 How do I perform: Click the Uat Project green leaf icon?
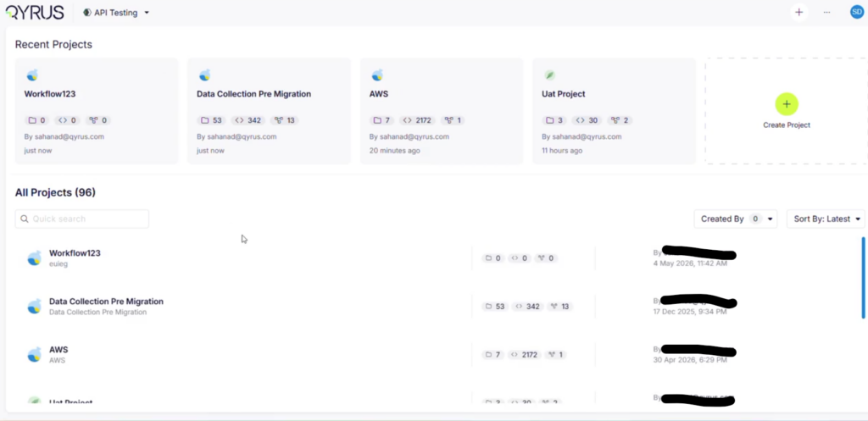point(549,75)
